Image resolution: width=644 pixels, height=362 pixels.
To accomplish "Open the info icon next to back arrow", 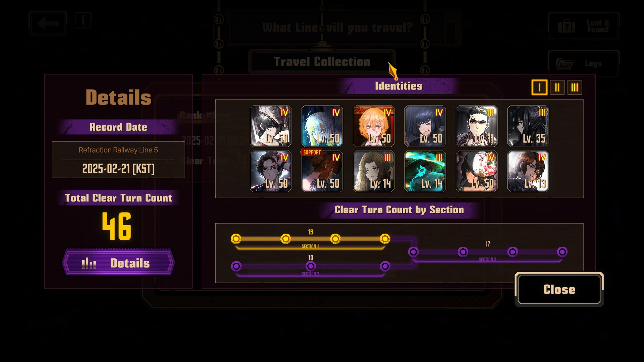I will [x=83, y=20].
